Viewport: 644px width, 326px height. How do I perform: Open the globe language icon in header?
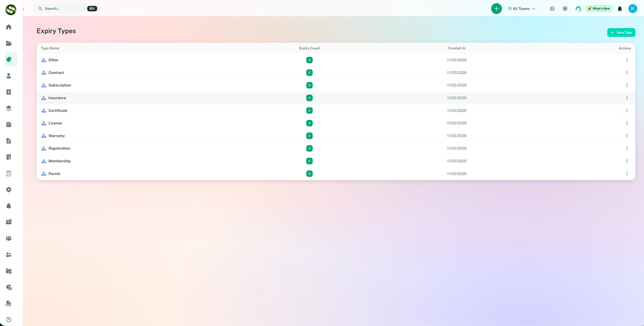point(552,9)
